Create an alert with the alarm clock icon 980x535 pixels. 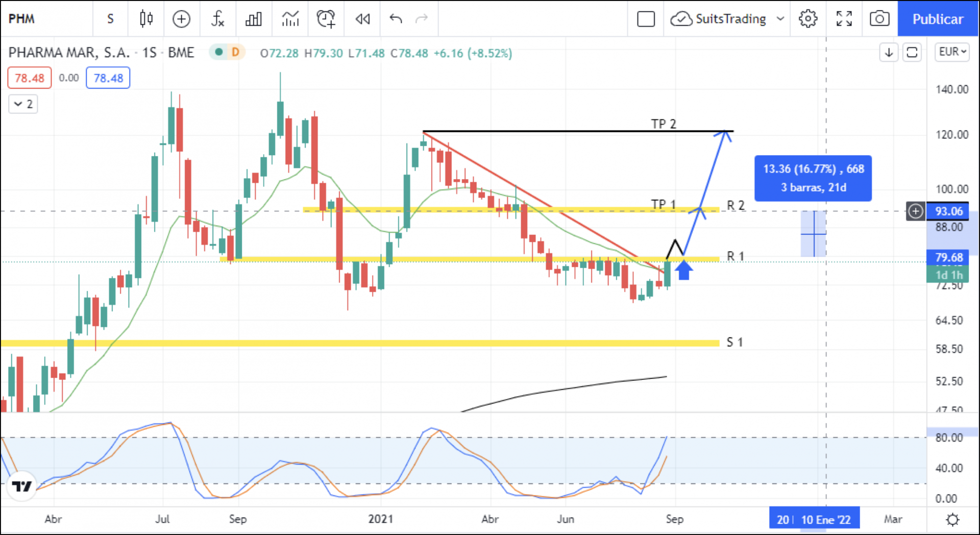326,19
